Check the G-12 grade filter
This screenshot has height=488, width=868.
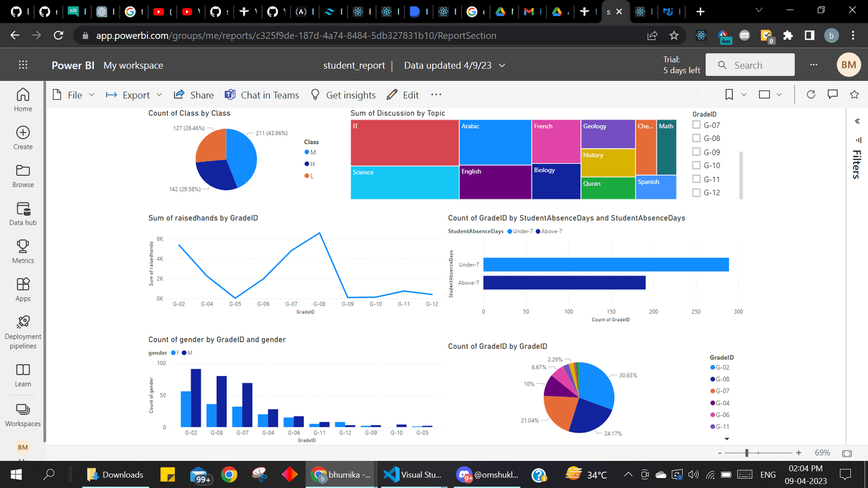697,192
